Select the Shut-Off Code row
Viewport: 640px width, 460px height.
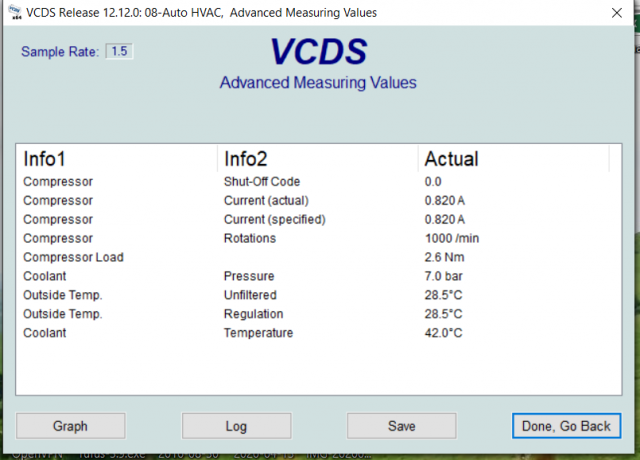tap(261, 182)
